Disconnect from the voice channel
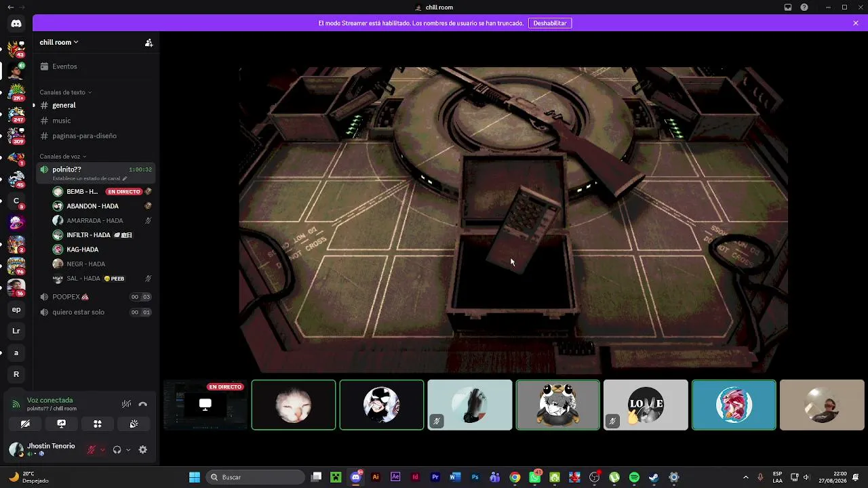The height and width of the screenshot is (488, 868). point(142,404)
